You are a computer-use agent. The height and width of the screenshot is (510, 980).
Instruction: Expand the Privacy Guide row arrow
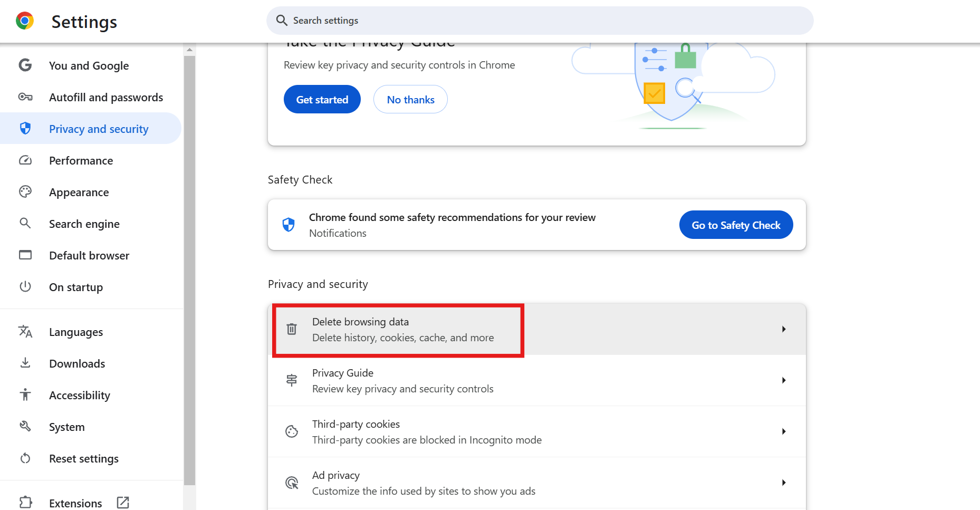pos(784,380)
